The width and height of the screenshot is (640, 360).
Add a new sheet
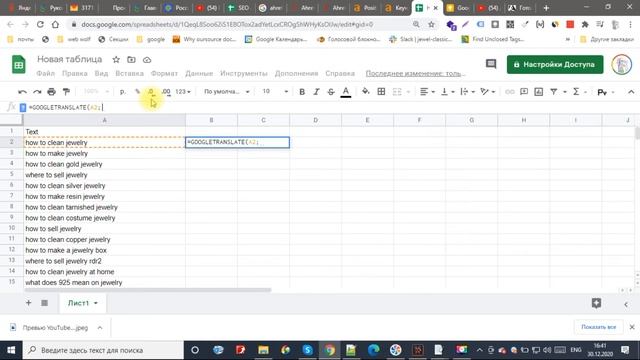[x=29, y=303]
